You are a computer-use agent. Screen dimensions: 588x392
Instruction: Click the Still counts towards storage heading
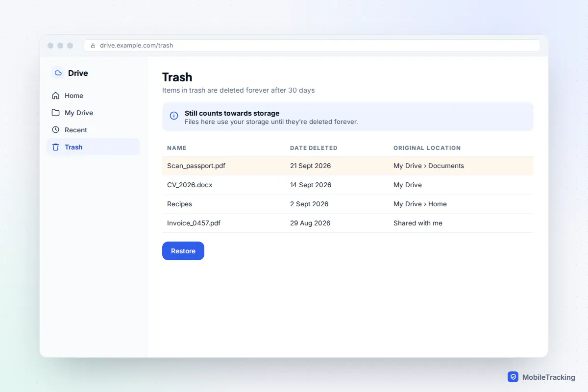coord(232,113)
